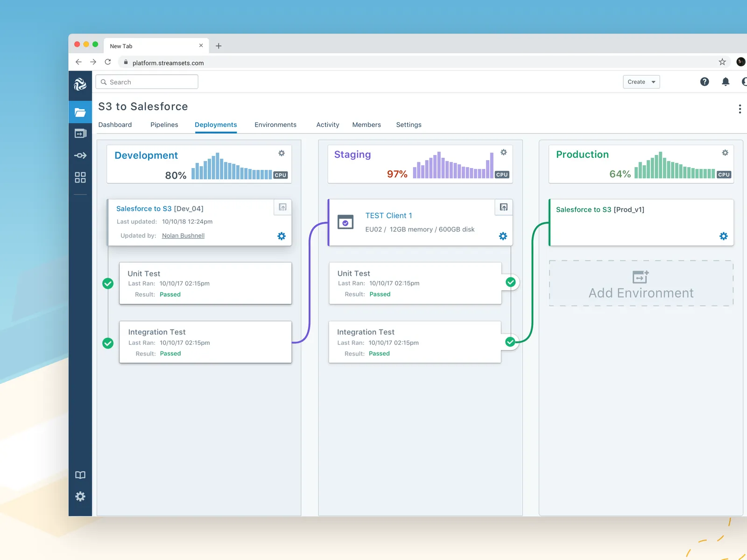Switch to the Pipelines tab
This screenshot has width=747, height=560.
point(164,125)
